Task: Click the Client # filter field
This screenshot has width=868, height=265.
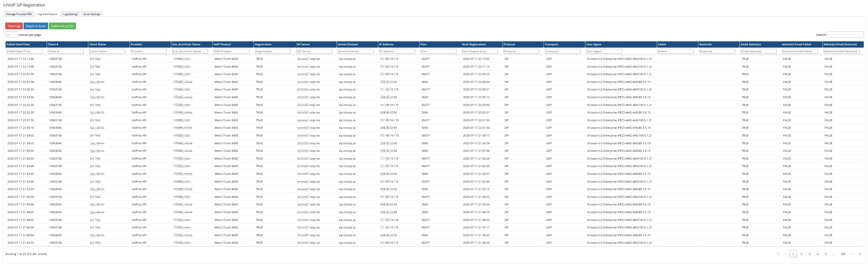Action: pos(66,51)
